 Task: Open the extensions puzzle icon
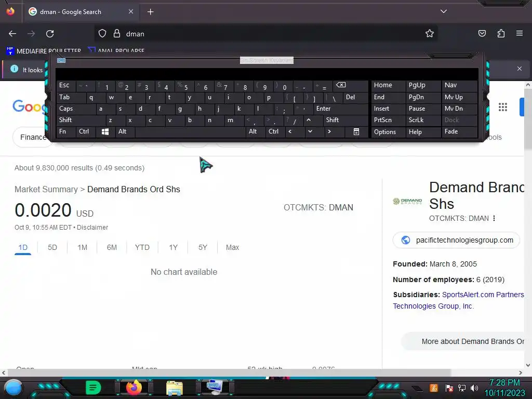(501, 34)
